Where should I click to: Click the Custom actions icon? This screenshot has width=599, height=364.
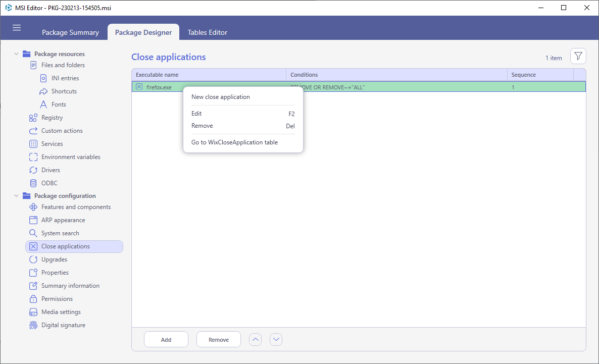33,131
